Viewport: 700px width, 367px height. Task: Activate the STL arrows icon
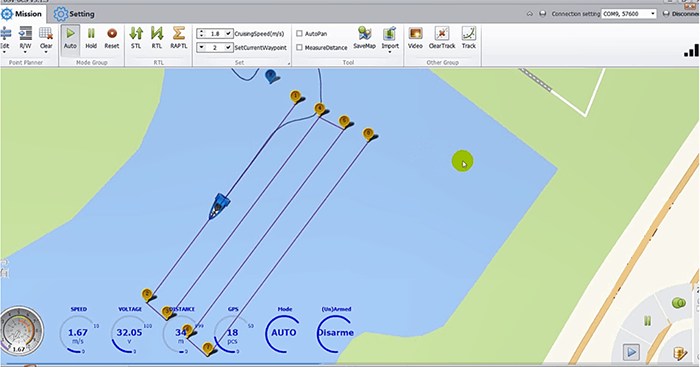(x=136, y=33)
